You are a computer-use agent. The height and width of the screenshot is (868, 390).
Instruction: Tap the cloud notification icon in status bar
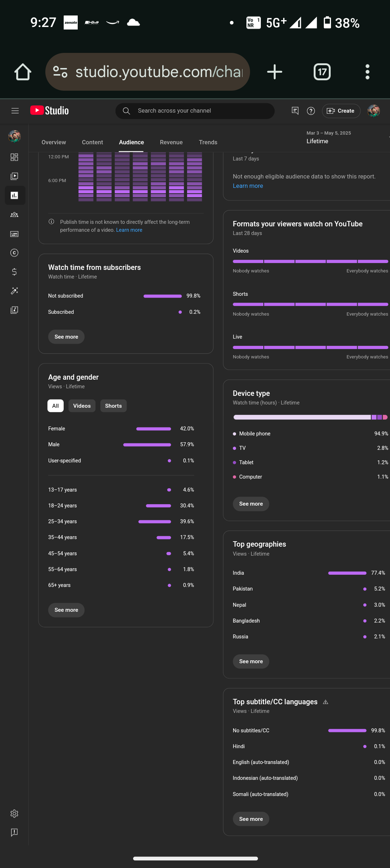pos(133,23)
